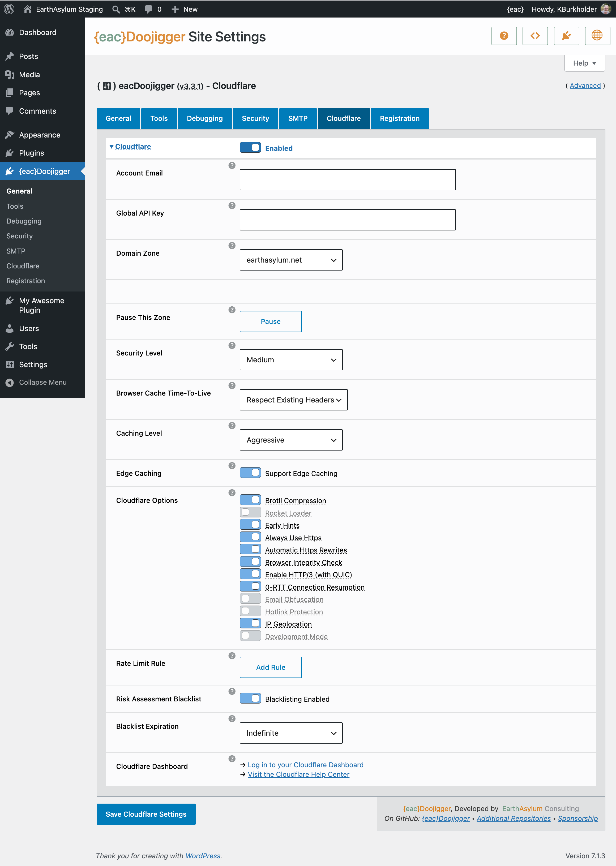Enable Development Mode toggle
This screenshot has width=616, height=866.
tap(250, 636)
